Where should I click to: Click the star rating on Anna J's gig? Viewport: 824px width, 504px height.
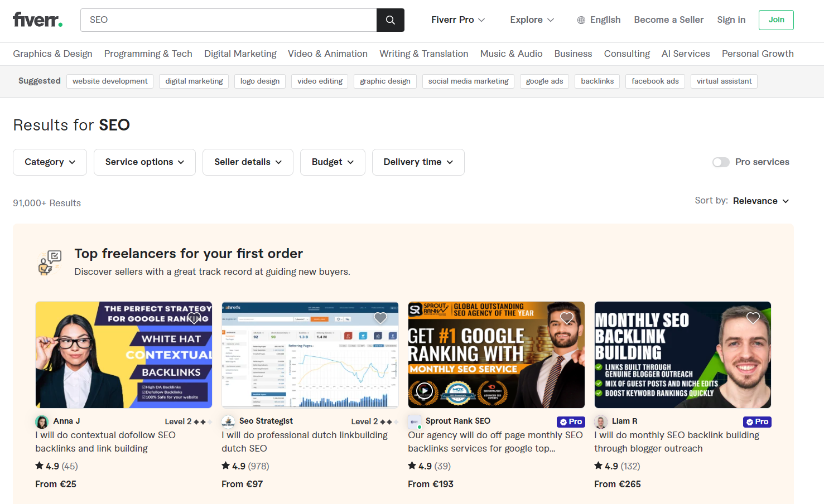tap(56, 466)
